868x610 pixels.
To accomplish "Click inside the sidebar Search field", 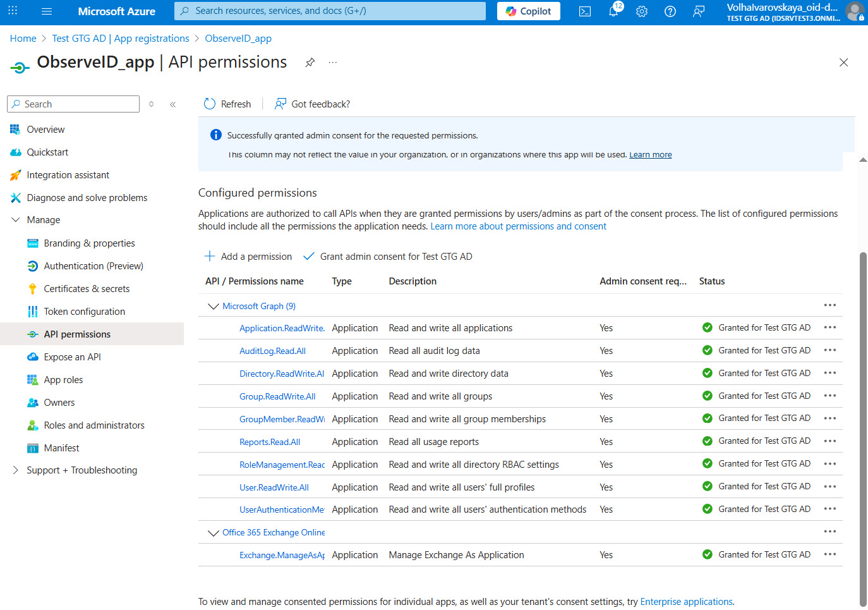I will tap(73, 104).
